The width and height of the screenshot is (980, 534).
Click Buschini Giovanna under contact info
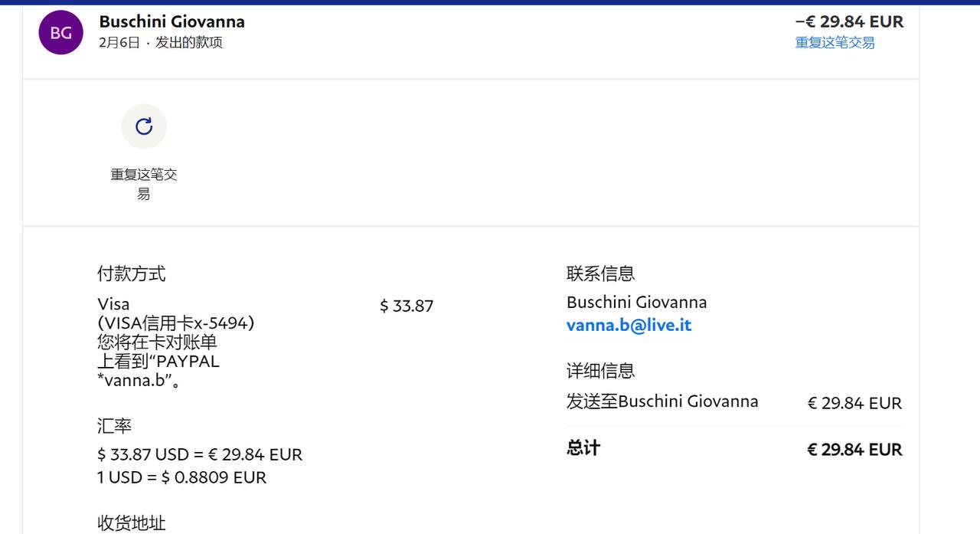(x=636, y=303)
